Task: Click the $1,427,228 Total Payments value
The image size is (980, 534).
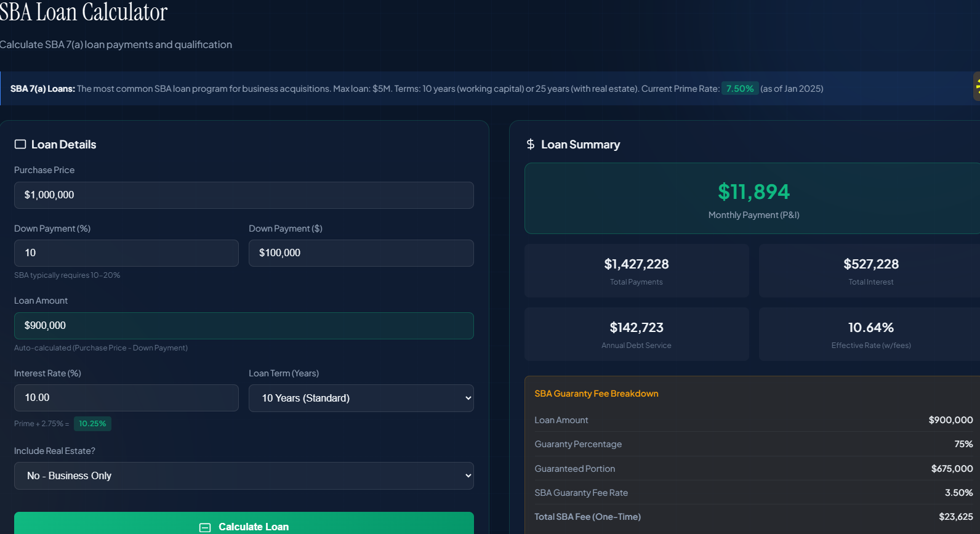Action: (637, 264)
